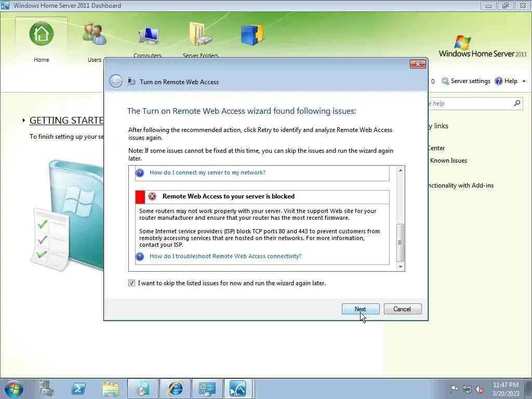Viewport: 532px width, 399px height.
Task: Open Internet Explorer from the taskbar
Action: pos(175,389)
